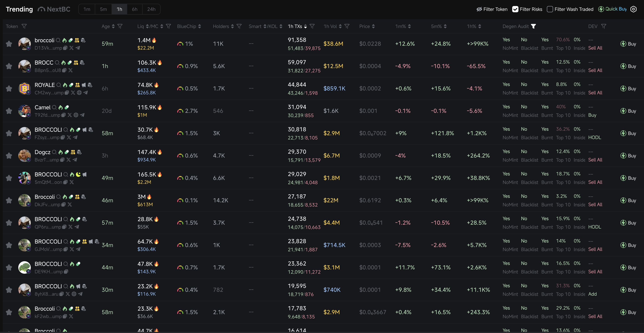
Task: Open Telegram link for broccoli D13Vk token
Action: point(78,48)
